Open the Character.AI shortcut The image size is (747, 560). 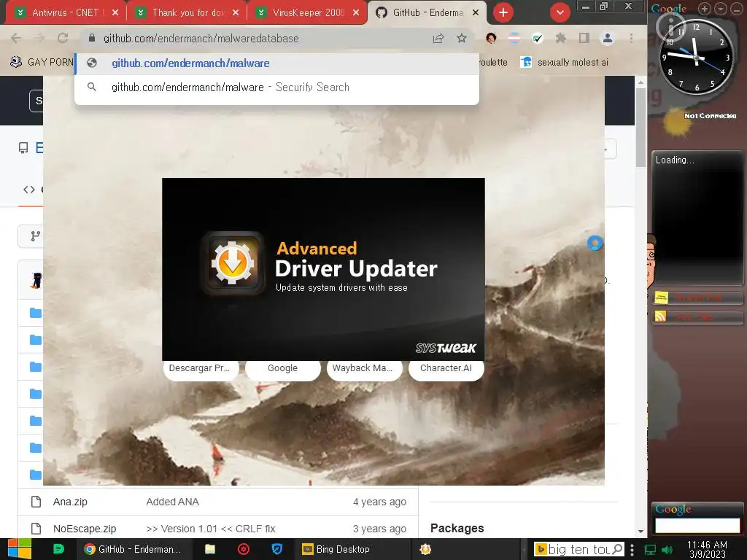point(446,368)
